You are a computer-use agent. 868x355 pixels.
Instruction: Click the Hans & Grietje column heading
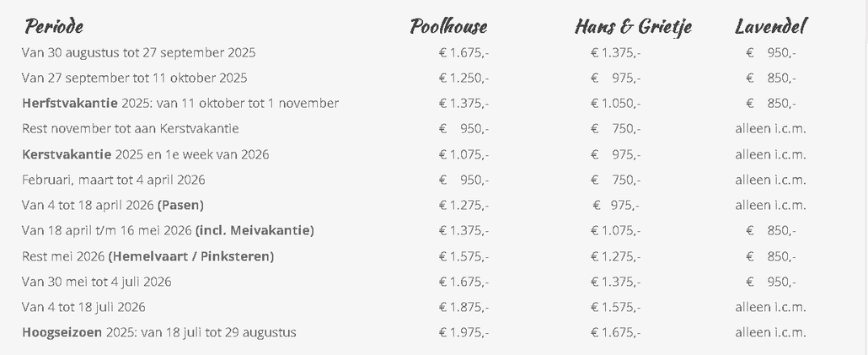[x=633, y=26]
